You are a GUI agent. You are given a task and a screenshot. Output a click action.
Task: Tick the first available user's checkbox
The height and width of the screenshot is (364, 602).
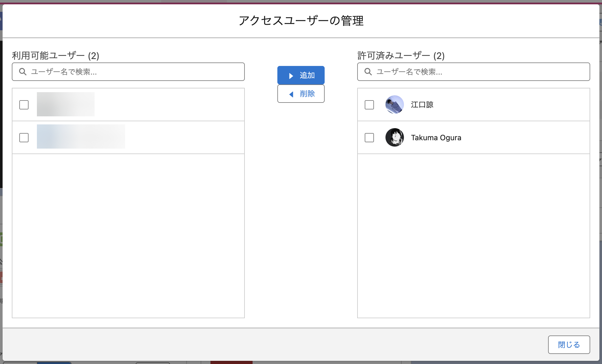point(24,105)
